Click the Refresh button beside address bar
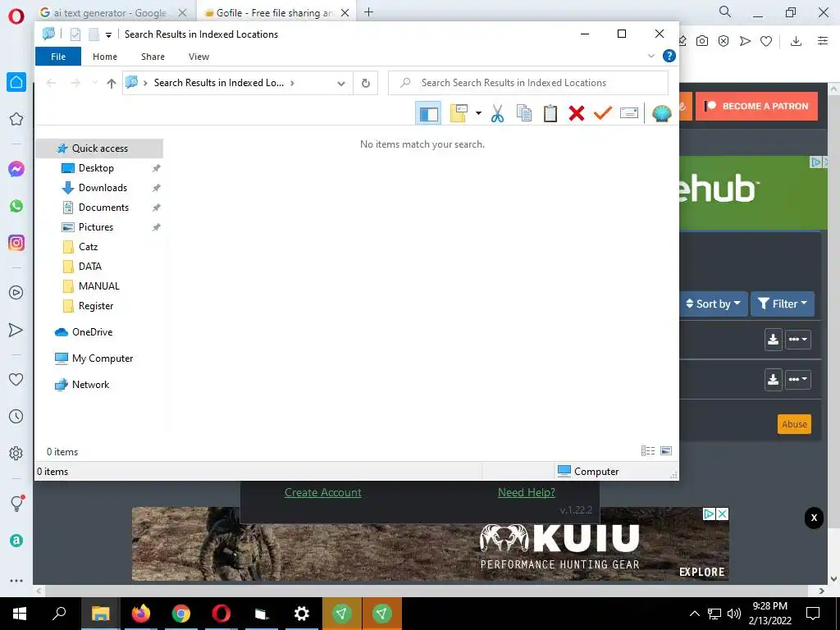The height and width of the screenshot is (630, 840). point(365,83)
